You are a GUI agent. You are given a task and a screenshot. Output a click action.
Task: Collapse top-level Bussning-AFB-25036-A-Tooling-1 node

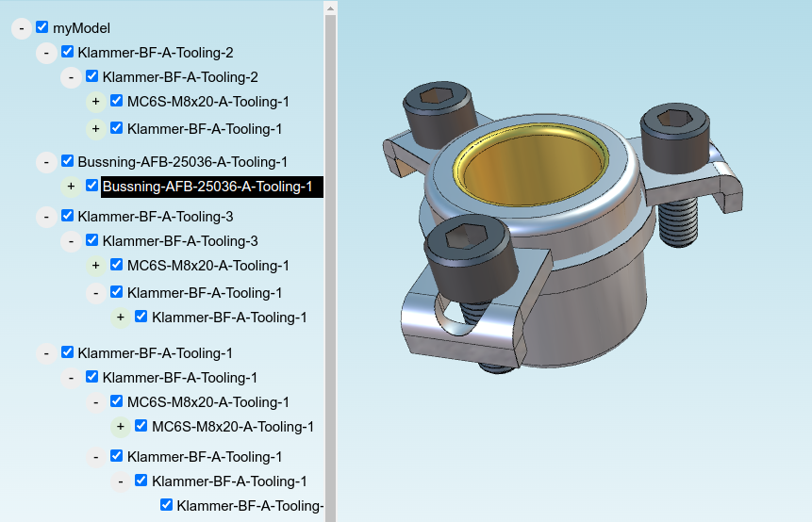46,162
